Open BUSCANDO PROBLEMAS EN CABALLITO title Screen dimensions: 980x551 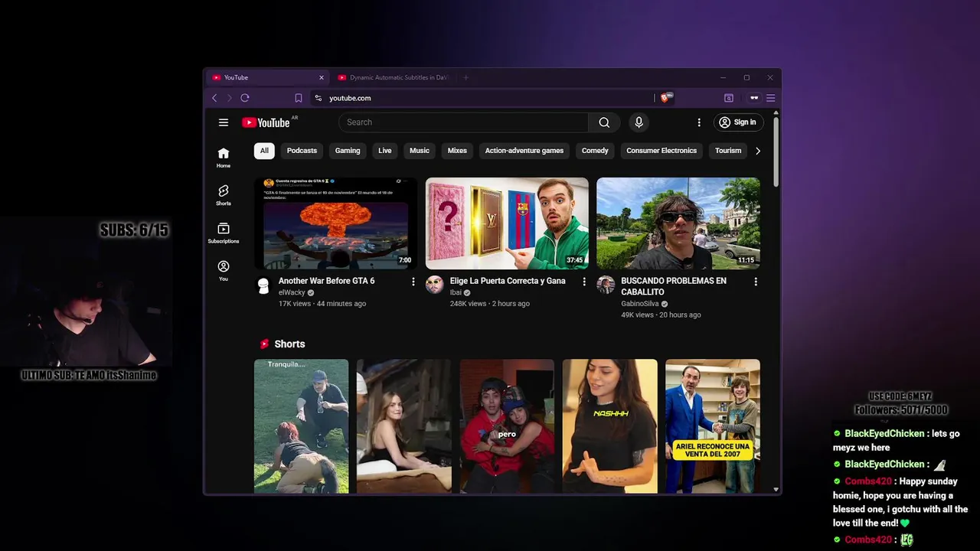pyautogui.click(x=674, y=286)
